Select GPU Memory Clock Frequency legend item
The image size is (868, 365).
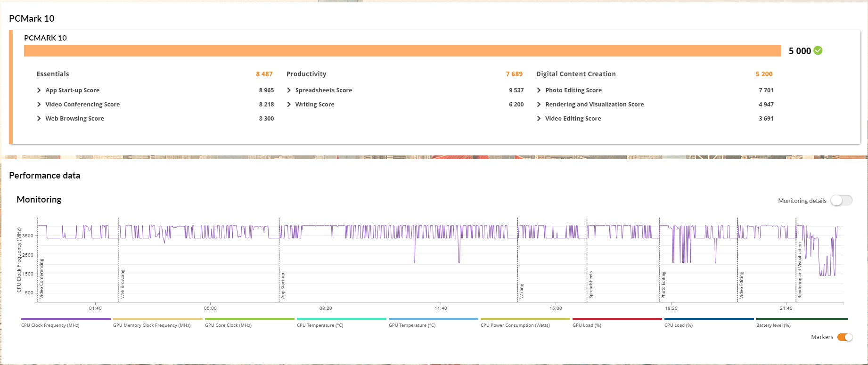click(x=158, y=323)
